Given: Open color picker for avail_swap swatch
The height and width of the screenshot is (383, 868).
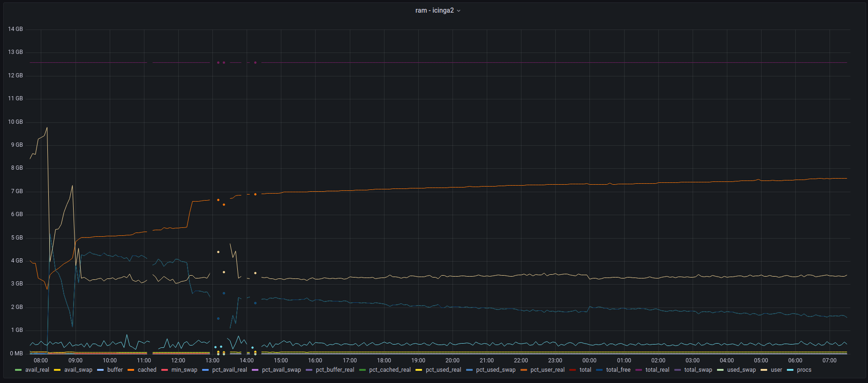Looking at the screenshot, I should (x=57, y=370).
